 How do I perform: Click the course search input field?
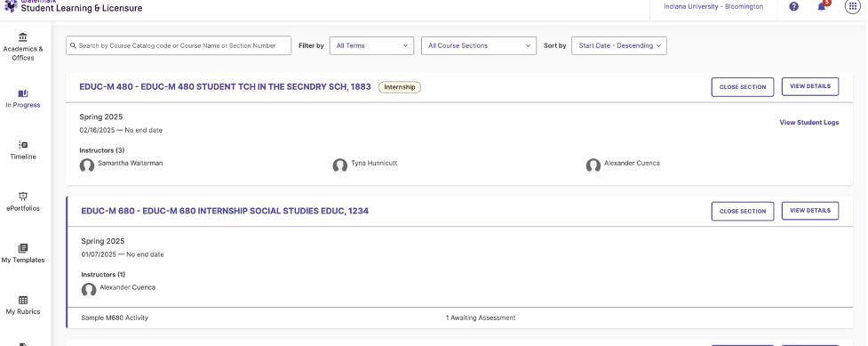[179, 45]
